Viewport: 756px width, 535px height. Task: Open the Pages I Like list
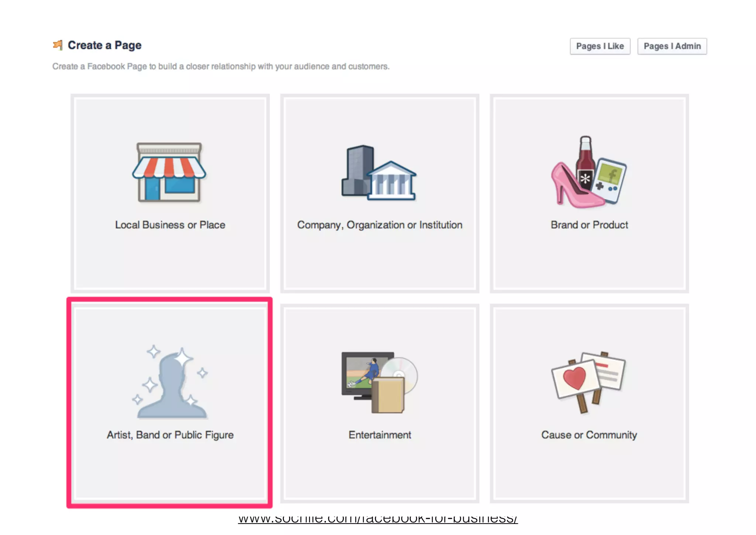(600, 46)
